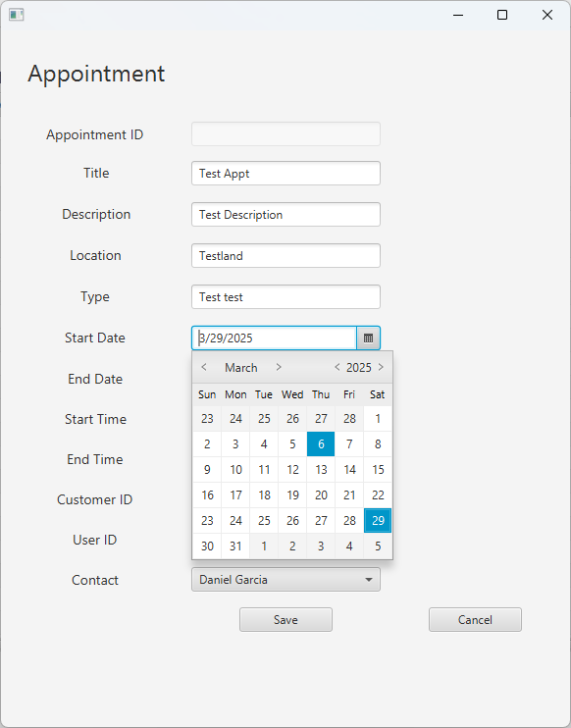Open the Daniel Garcia contact combo box
Image resolution: width=571 pixels, height=728 pixels.
pyautogui.click(x=285, y=580)
